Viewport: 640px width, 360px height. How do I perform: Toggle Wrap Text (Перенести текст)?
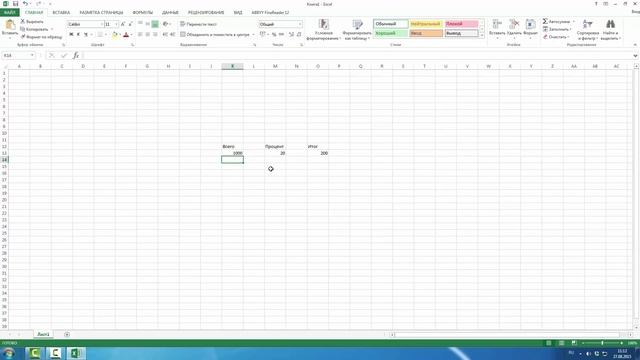pyautogui.click(x=198, y=24)
